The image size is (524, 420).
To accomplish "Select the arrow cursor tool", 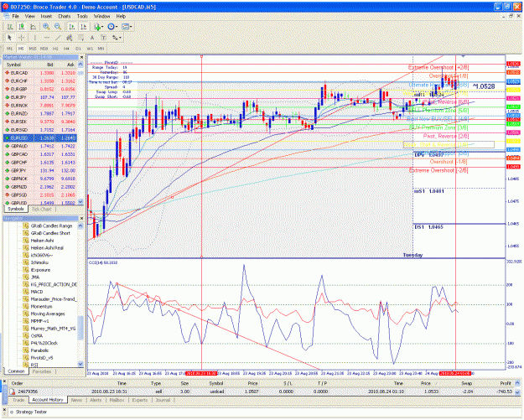I will (x=9, y=38).
